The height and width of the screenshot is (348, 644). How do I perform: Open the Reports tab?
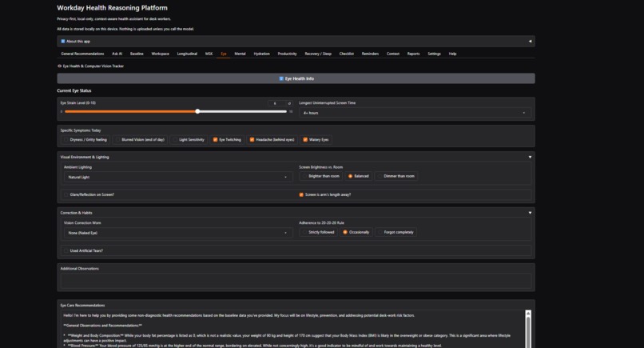click(x=413, y=54)
